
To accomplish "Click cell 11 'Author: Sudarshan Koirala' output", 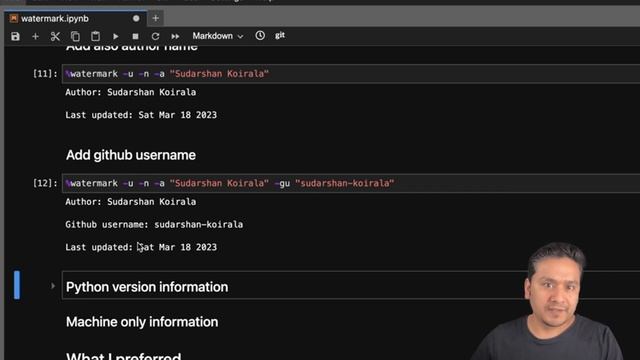I will coord(131,92).
